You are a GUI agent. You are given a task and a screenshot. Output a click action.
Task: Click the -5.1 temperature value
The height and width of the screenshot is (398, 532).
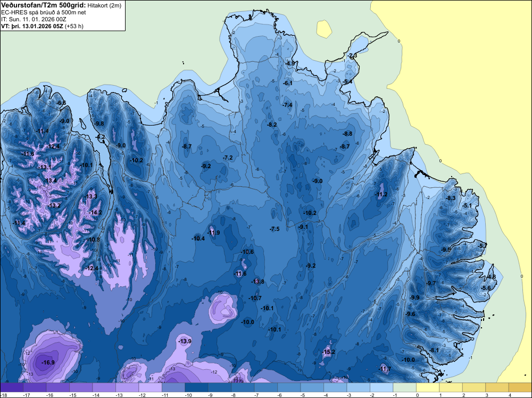467,205
